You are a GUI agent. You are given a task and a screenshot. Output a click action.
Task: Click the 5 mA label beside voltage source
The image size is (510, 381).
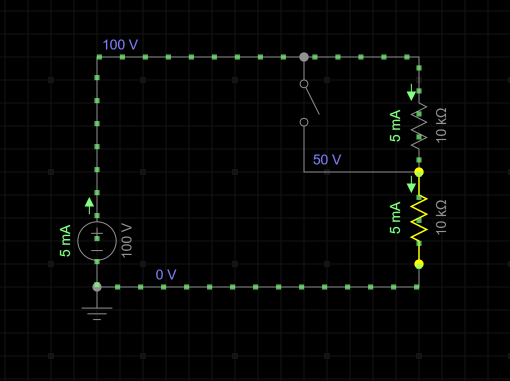(x=65, y=241)
